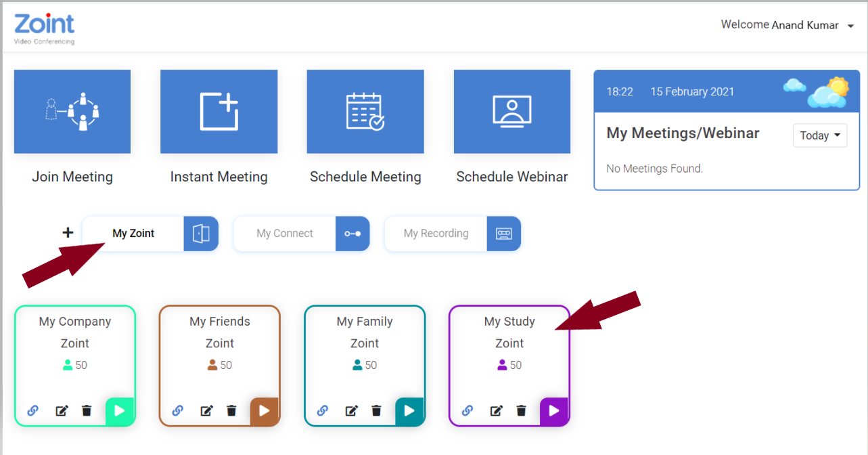Launch My Company Zoint via its play icon
Image resolution: width=868 pixels, height=455 pixels.
(x=120, y=411)
